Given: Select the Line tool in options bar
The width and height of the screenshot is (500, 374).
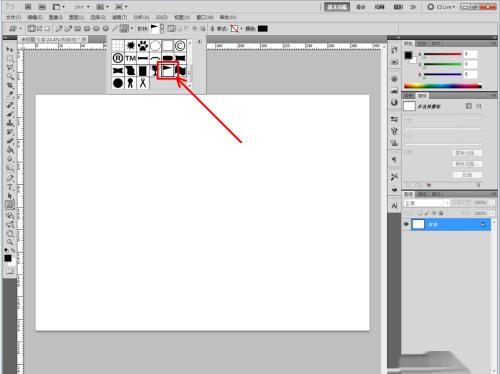Looking at the screenshot, I should pos(115,29).
